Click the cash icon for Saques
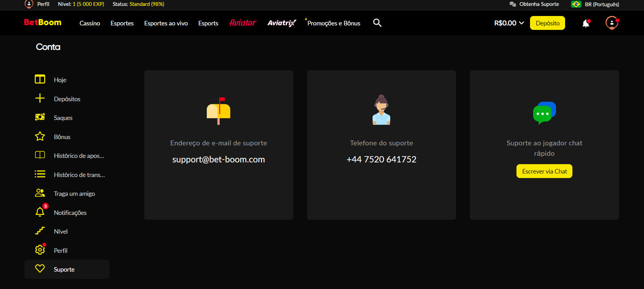The height and width of the screenshot is (289, 644). [40, 117]
